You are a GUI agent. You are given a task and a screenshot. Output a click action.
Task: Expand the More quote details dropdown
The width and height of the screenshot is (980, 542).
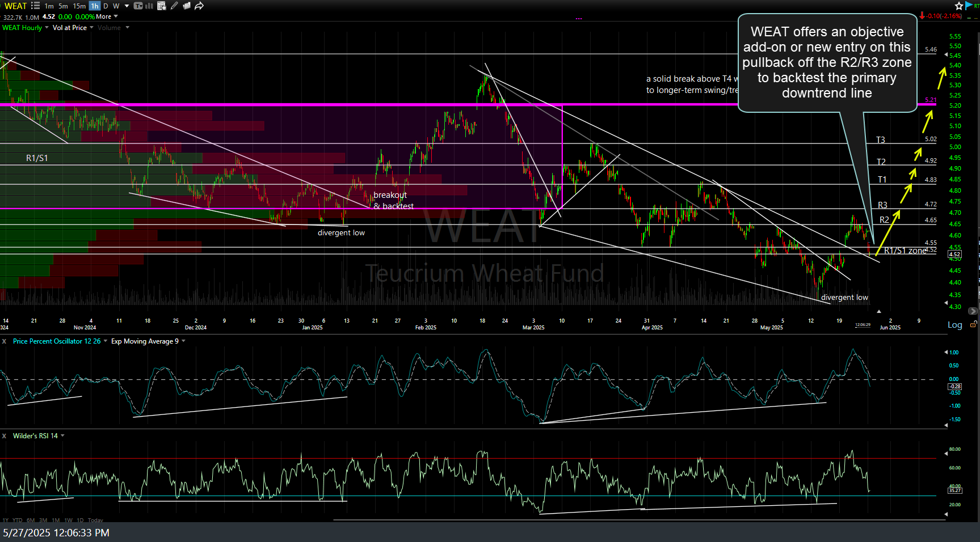pyautogui.click(x=107, y=17)
